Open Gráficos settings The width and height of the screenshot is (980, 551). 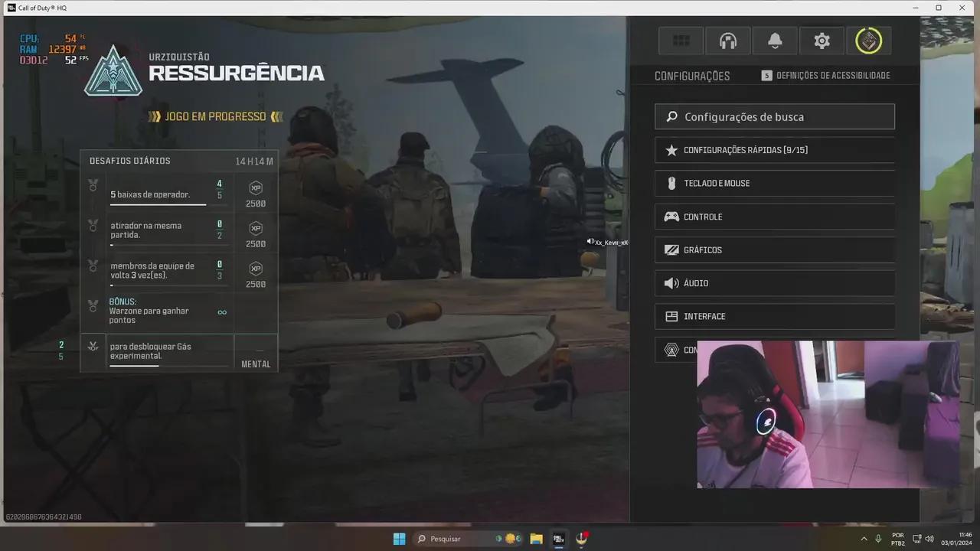(775, 250)
